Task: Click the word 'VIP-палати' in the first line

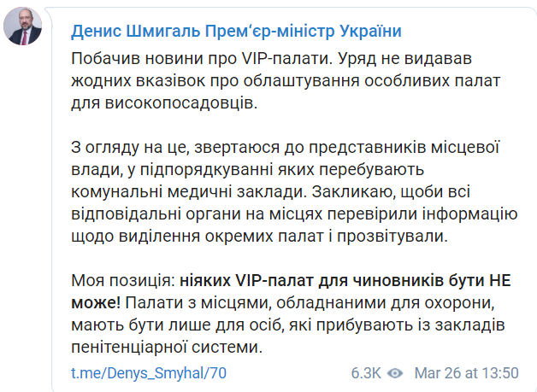Action: [287, 59]
